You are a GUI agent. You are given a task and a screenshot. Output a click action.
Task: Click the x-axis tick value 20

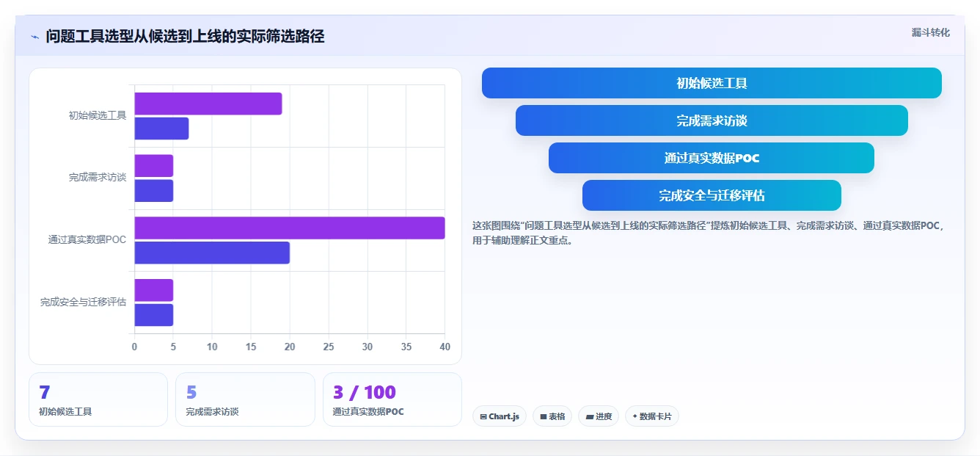tap(290, 347)
